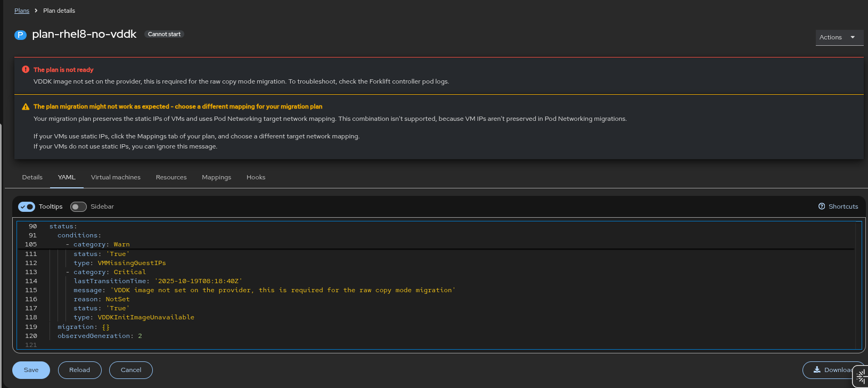Go to the Hooks tab
The height and width of the screenshot is (388, 868).
256,177
